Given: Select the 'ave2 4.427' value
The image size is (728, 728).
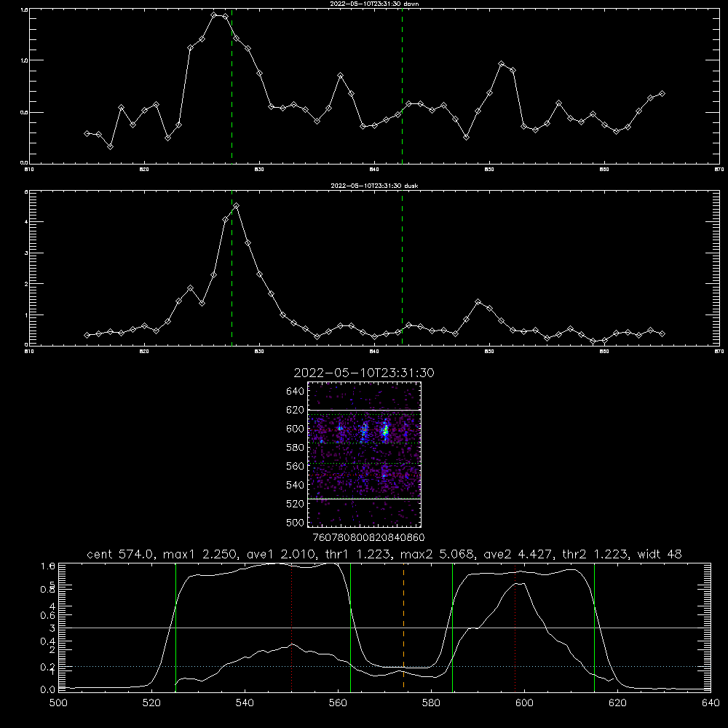Looking at the screenshot, I should tap(518, 554).
